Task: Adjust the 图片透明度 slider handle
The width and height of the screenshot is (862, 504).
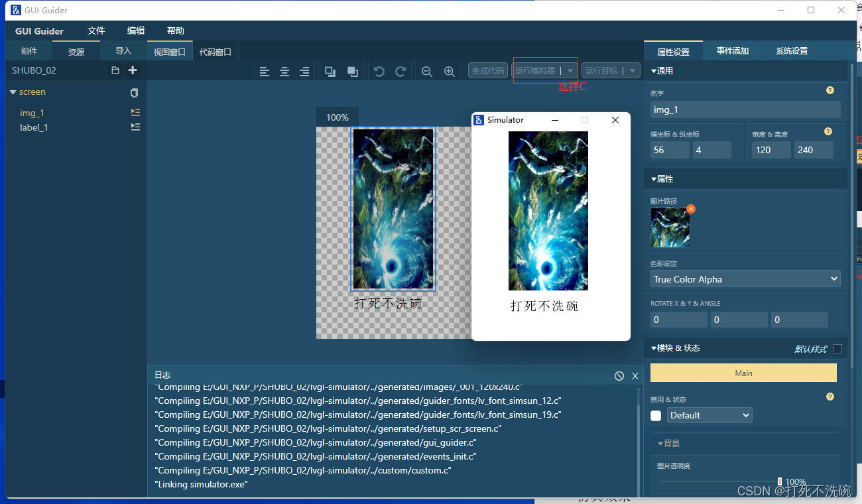Action: (780, 482)
